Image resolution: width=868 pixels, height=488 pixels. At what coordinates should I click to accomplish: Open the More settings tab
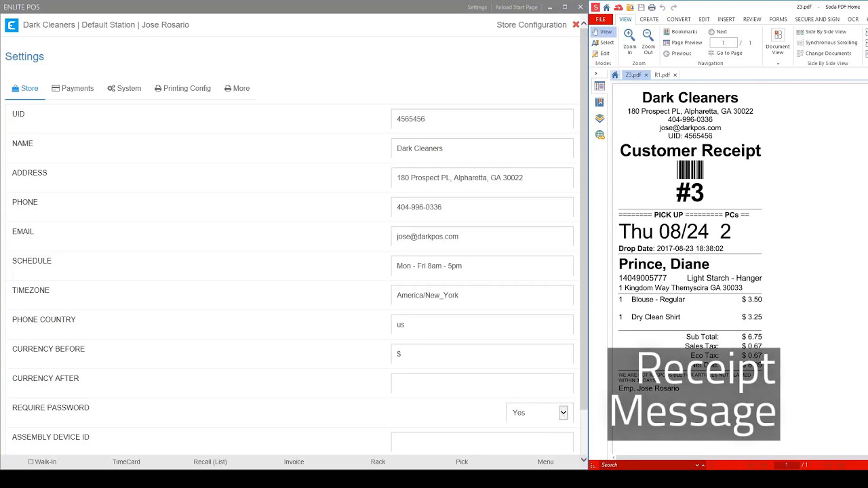pos(237,88)
